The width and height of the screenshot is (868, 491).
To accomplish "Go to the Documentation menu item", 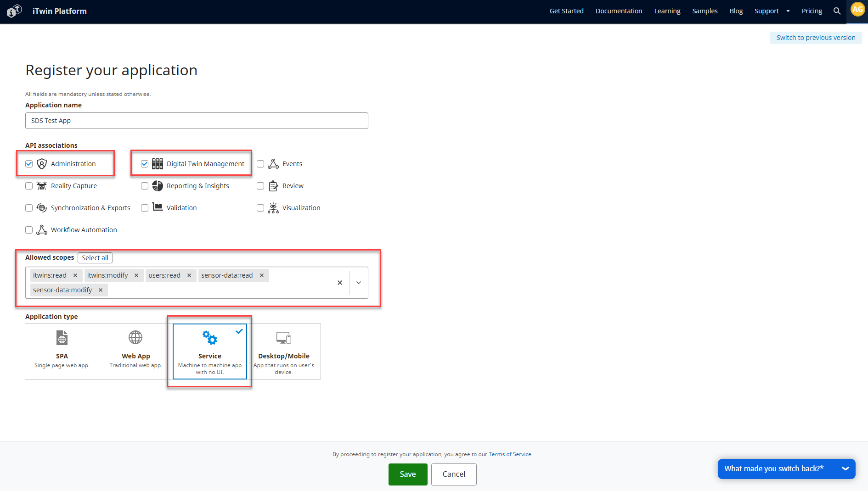I will coord(619,11).
